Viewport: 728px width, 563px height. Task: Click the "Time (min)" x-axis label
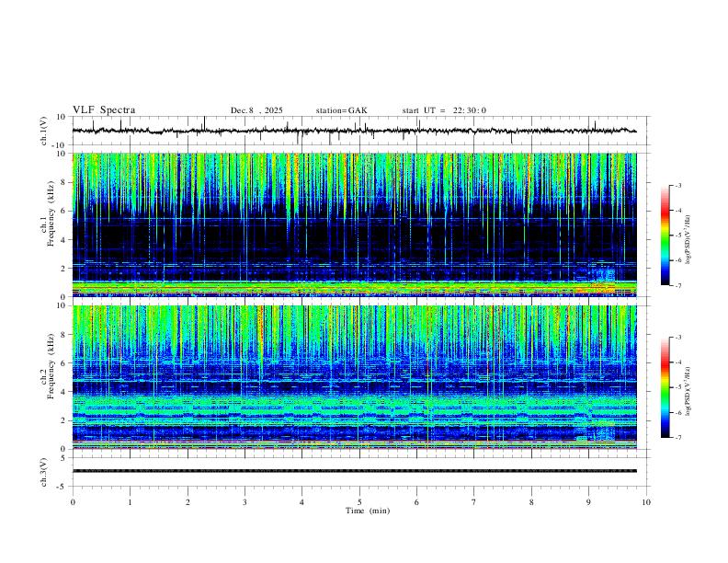point(368,511)
